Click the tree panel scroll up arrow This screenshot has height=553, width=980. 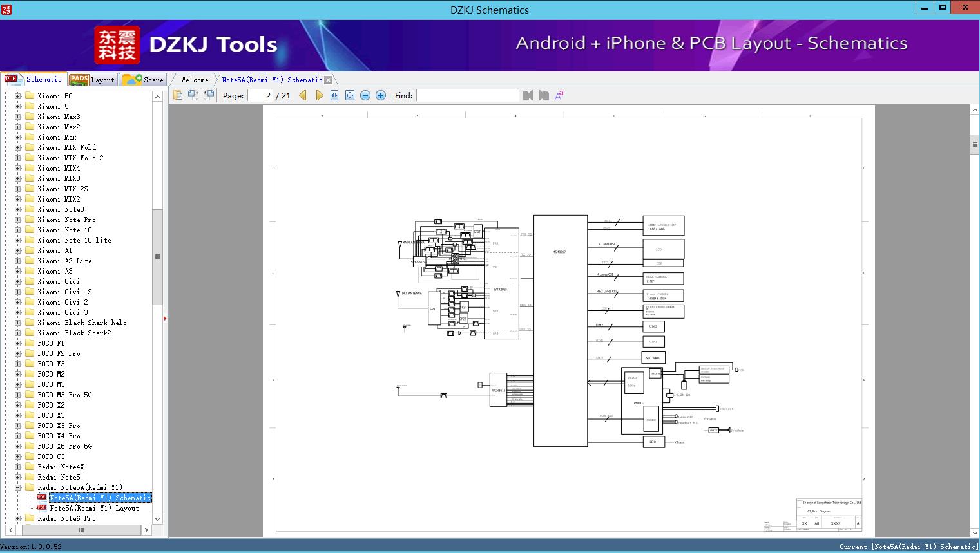click(x=157, y=97)
